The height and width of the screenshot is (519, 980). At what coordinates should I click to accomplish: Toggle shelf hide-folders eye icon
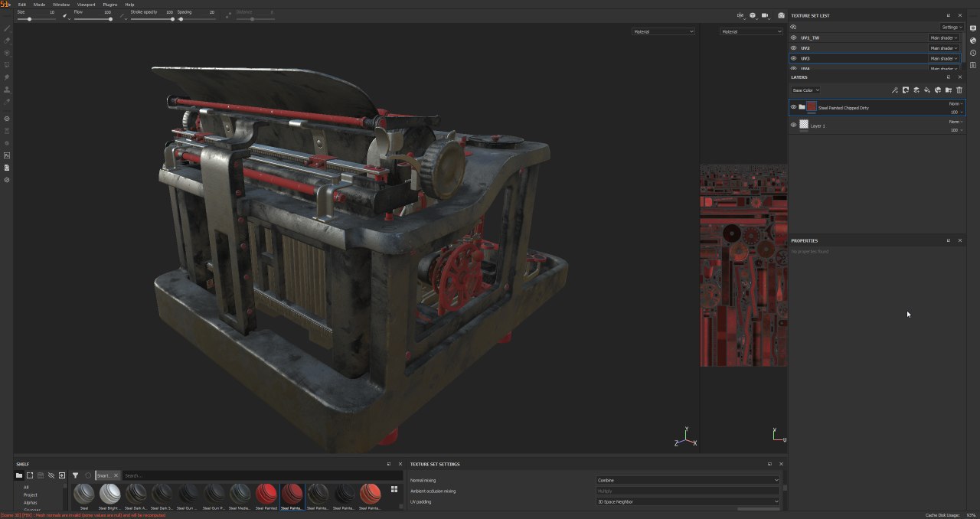(51, 475)
